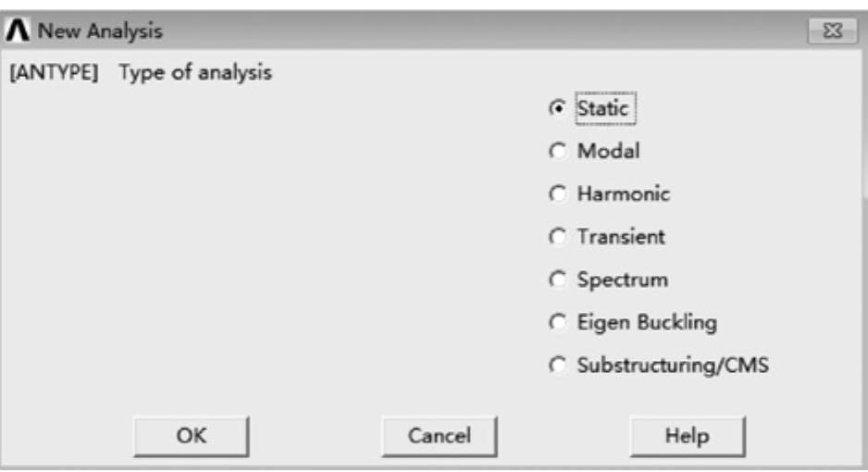Select the Static radio button
This screenshot has width=868, height=472.
pyautogui.click(x=557, y=108)
